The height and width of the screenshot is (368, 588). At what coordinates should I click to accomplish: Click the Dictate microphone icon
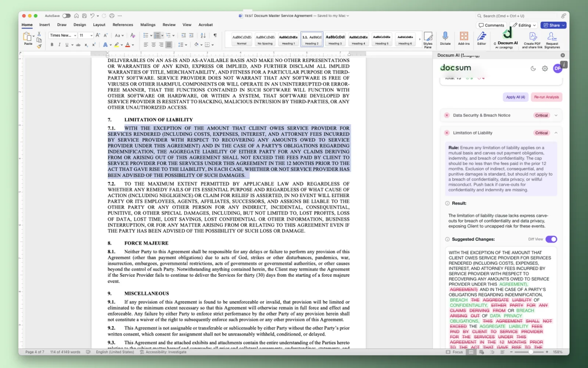(445, 36)
